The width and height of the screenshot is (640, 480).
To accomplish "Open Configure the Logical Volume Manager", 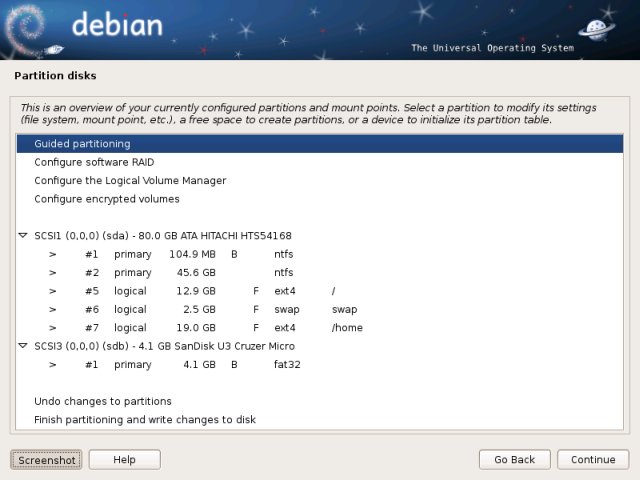I will pyautogui.click(x=130, y=181).
